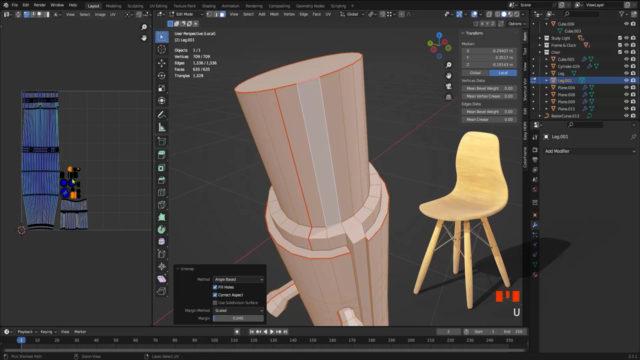Screen dimensions: 640x360
Task: Activate the Smooth tool
Action: 162,242
